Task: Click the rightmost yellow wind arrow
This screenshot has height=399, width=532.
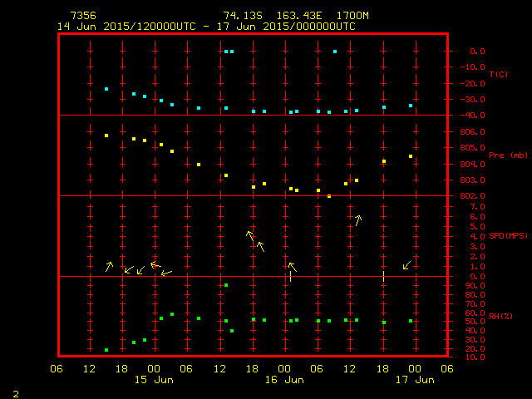Action: pyautogui.click(x=406, y=265)
